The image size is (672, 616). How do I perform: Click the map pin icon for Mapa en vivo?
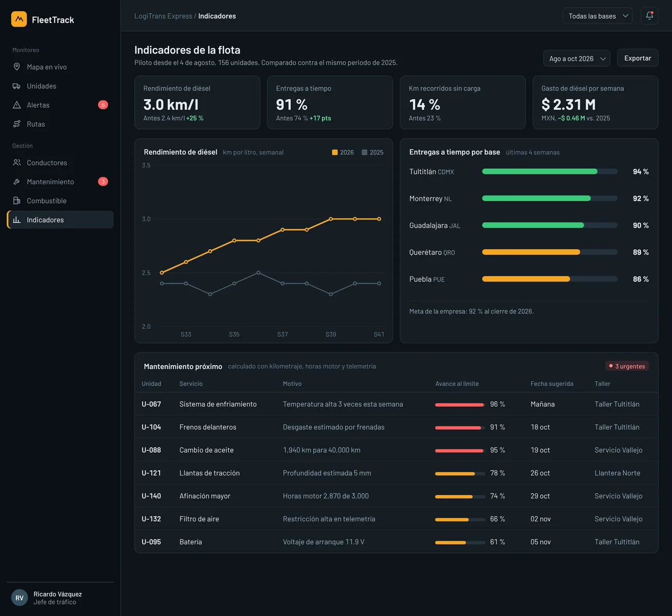pyautogui.click(x=17, y=67)
